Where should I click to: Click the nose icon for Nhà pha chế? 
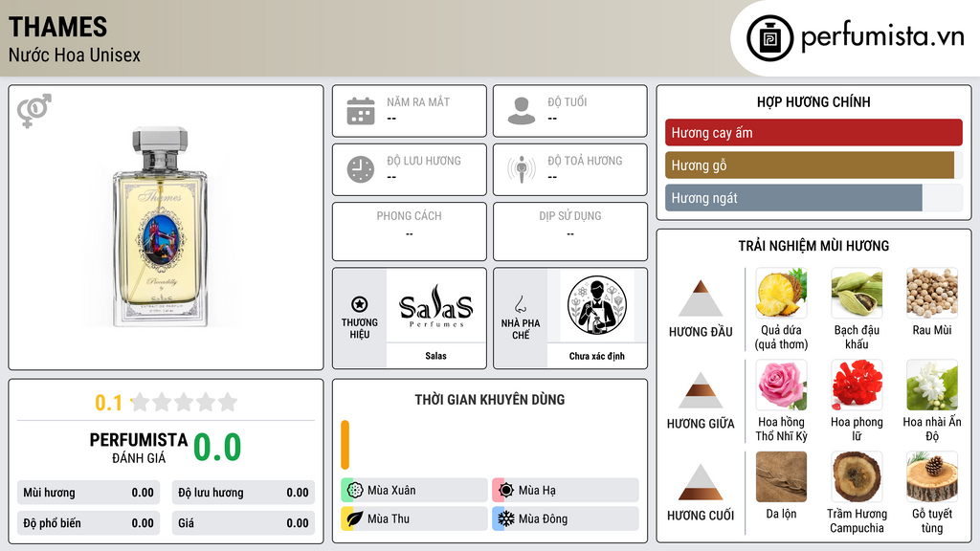520,304
